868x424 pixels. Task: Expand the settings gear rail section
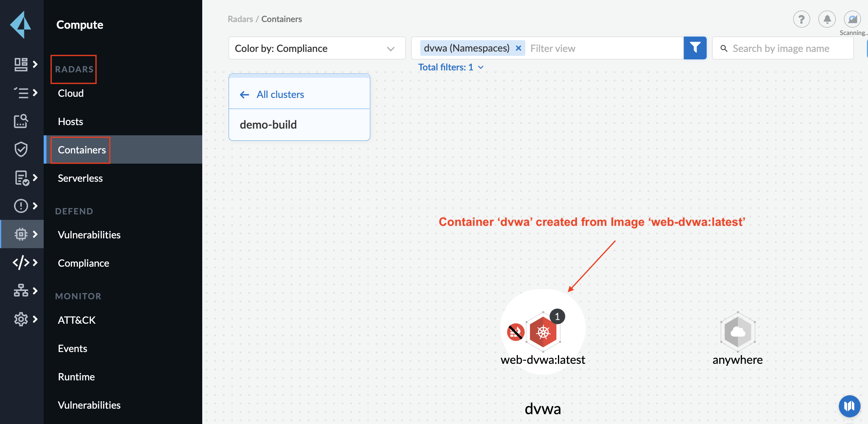26,319
